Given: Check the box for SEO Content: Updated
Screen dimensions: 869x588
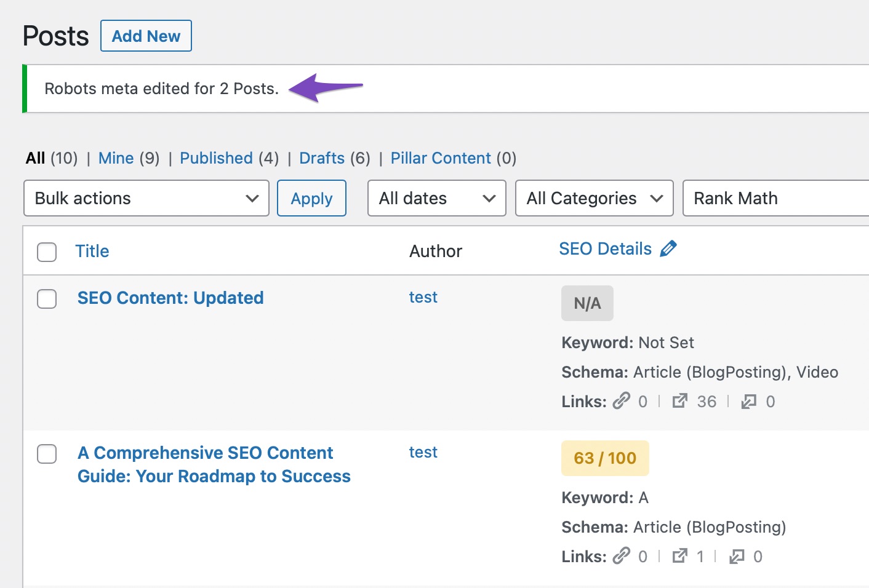Looking at the screenshot, I should (47, 299).
